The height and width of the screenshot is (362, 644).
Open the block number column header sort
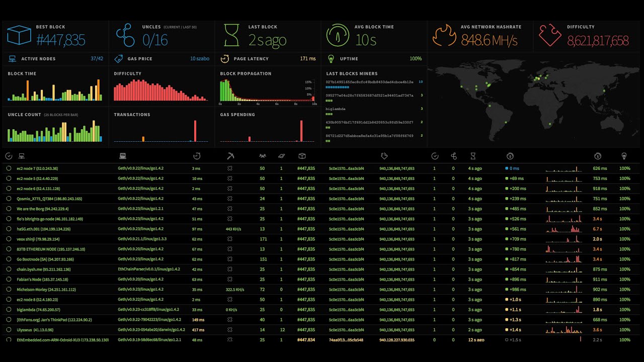[x=302, y=156]
